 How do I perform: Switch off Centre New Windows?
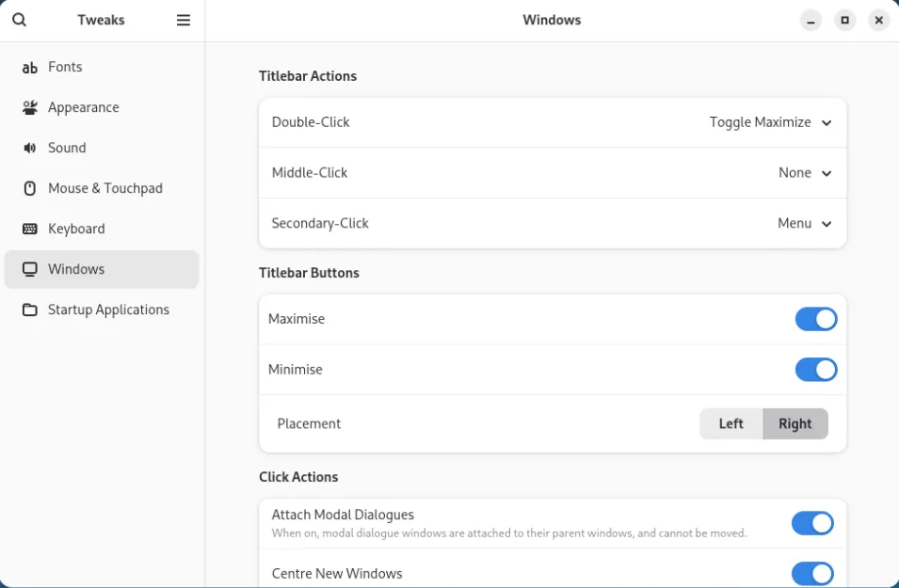(811, 573)
